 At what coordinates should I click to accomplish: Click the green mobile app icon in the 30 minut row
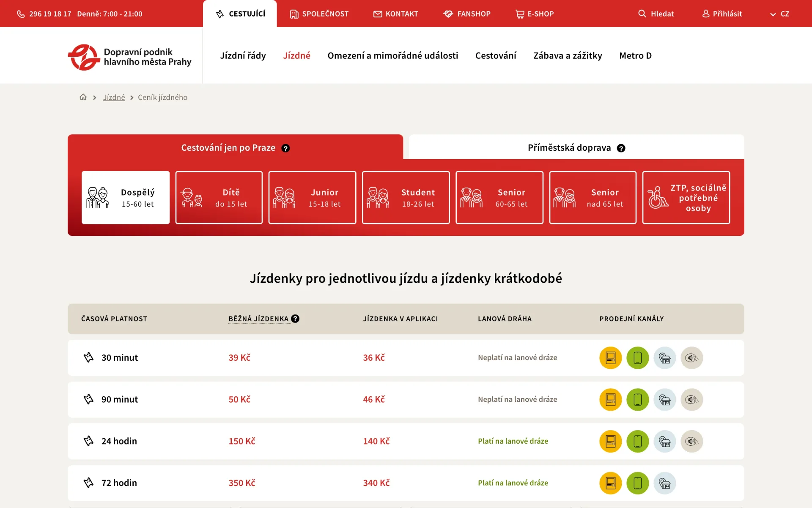click(x=637, y=358)
